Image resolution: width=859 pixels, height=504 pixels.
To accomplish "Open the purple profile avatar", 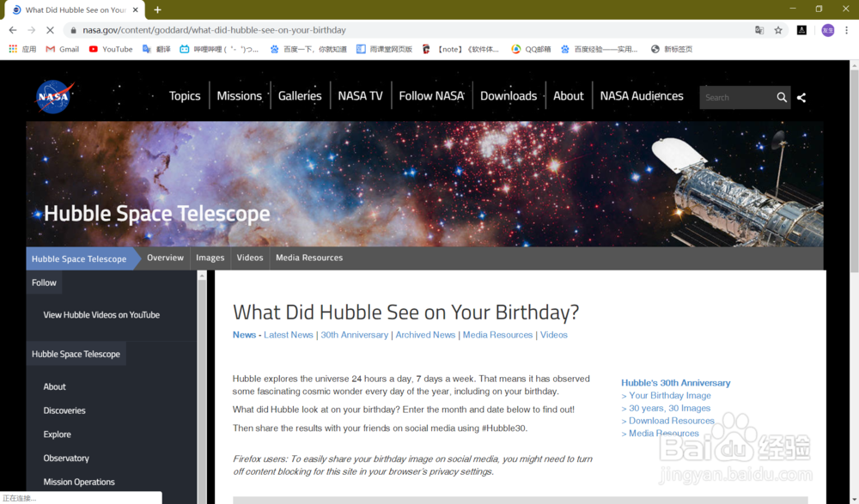I will (828, 30).
